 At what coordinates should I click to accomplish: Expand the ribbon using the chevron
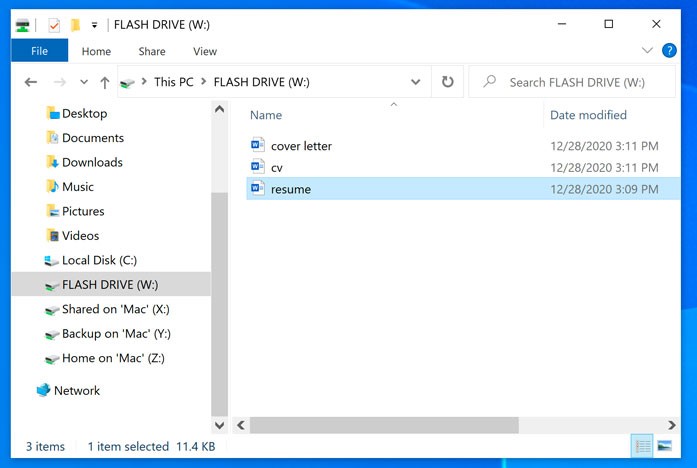[647, 50]
